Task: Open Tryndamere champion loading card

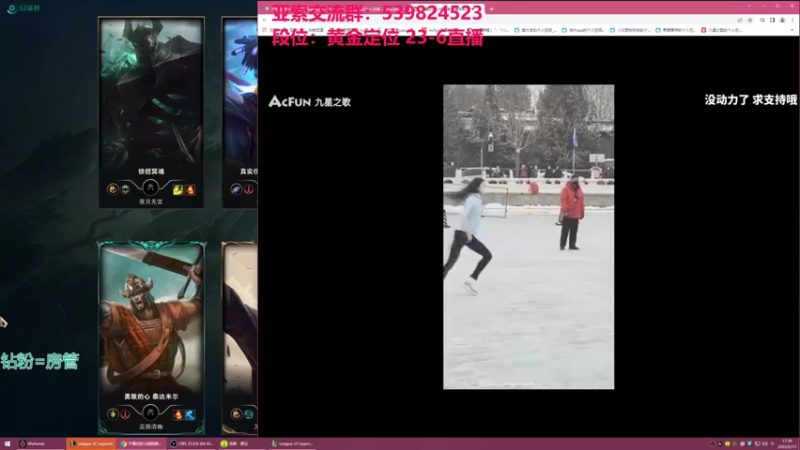Action: pyautogui.click(x=151, y=338)
